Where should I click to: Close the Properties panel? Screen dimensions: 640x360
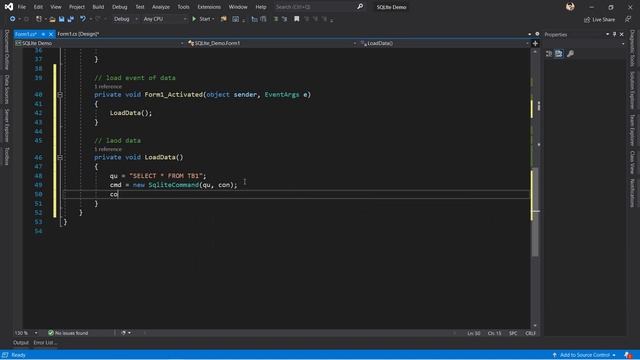(x=622, y=34)
